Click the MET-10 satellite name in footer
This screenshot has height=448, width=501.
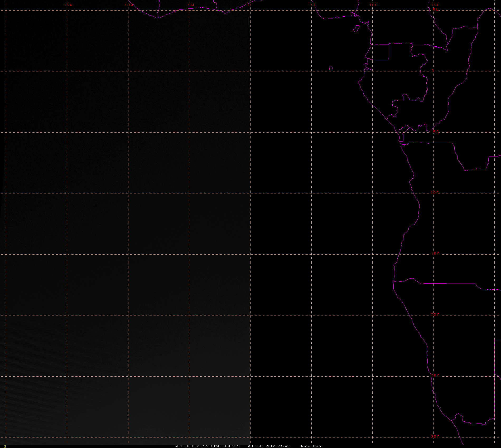point(182,446)
